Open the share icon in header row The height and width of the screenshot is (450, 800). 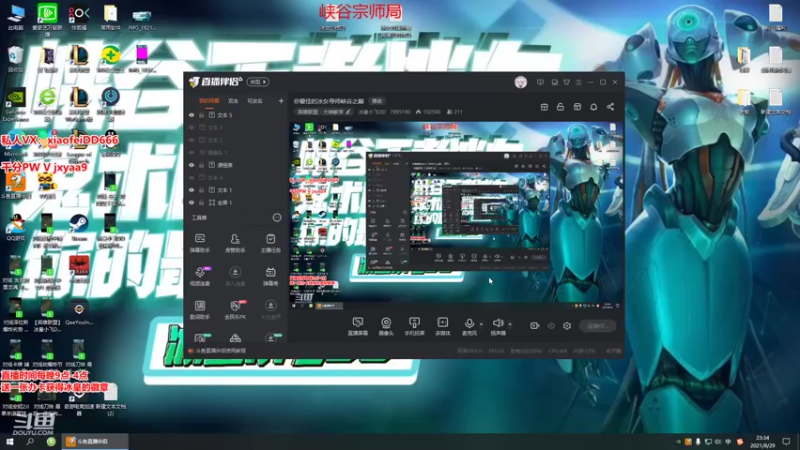pyautogui.click(x=610, y=107)
